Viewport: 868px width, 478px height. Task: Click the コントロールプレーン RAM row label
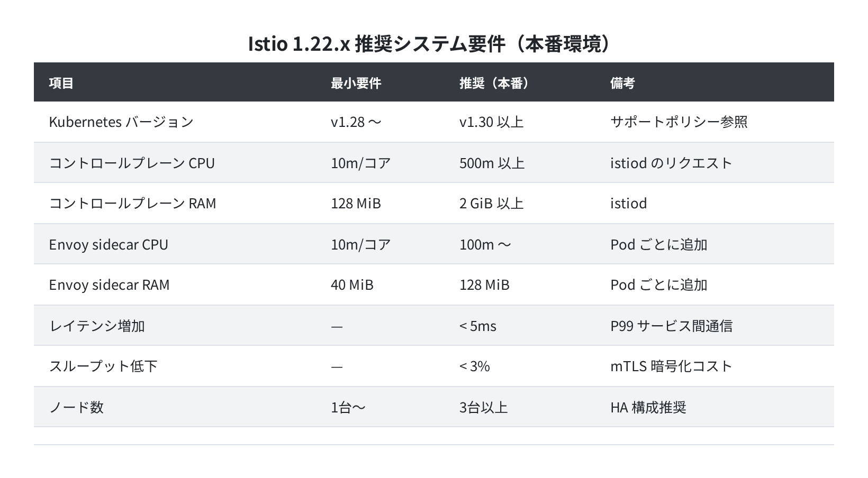click(x=132, y=204)
